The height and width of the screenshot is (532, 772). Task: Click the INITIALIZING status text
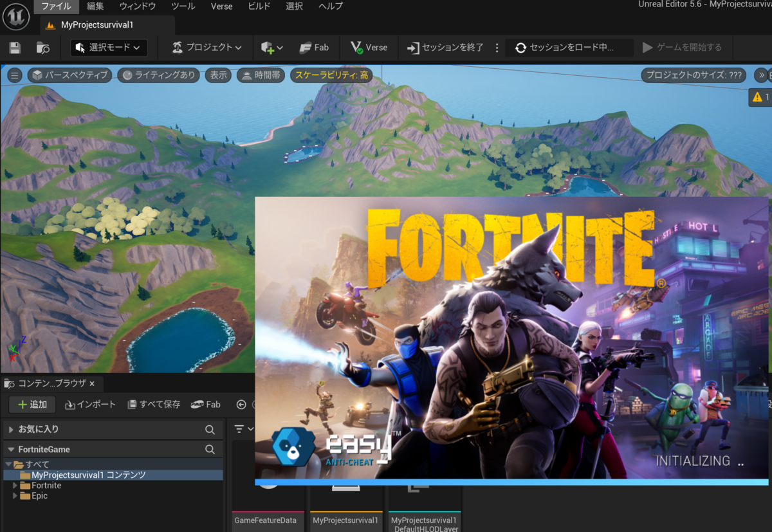click(x=699, y=461)
